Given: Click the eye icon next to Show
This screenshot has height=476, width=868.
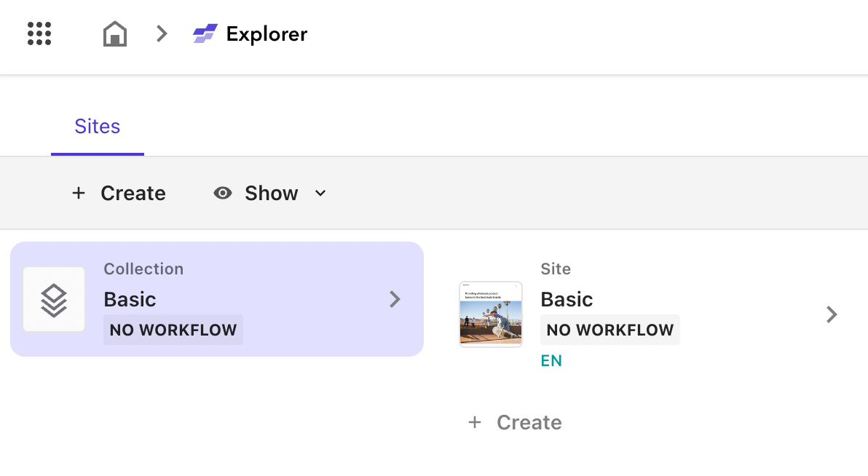Looking at the screenshot, I should [x=223, y=193].
